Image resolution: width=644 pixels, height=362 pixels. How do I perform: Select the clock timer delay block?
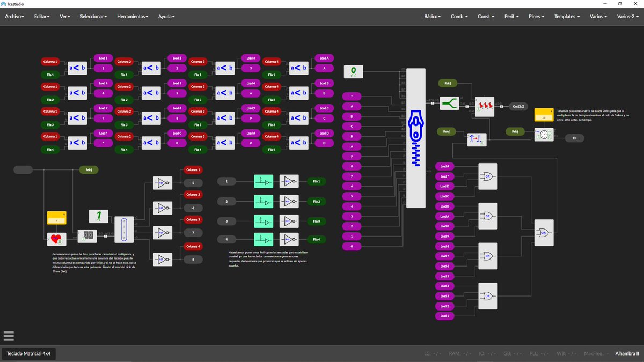[x=544, y=135]
